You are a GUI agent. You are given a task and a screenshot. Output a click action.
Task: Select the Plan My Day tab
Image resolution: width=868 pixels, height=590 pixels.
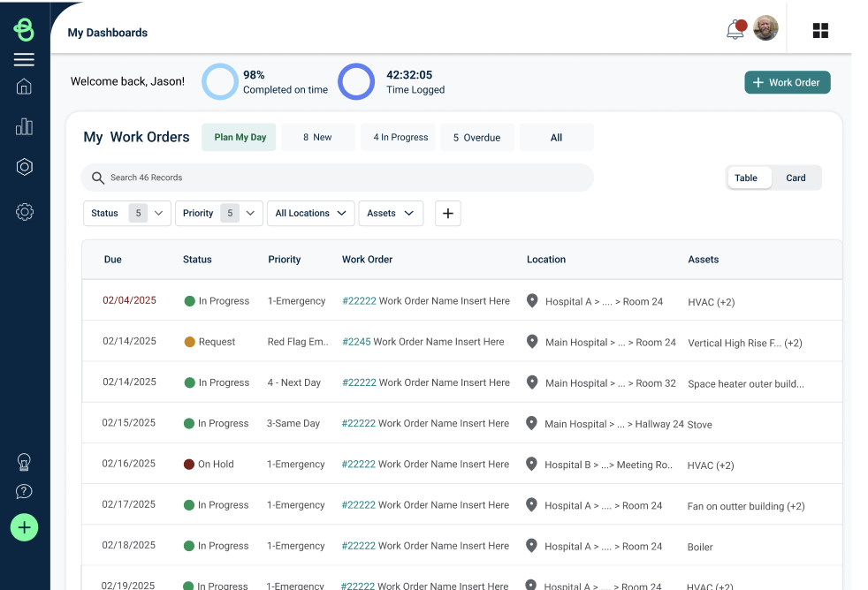239,137
